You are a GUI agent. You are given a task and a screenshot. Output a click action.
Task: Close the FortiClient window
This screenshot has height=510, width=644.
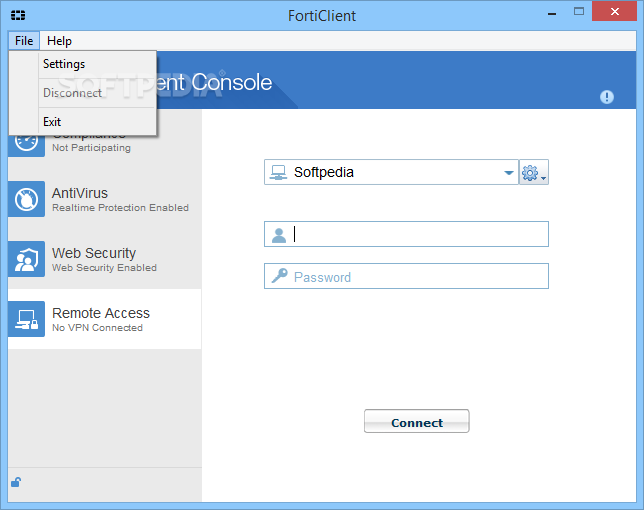[614, 11]
